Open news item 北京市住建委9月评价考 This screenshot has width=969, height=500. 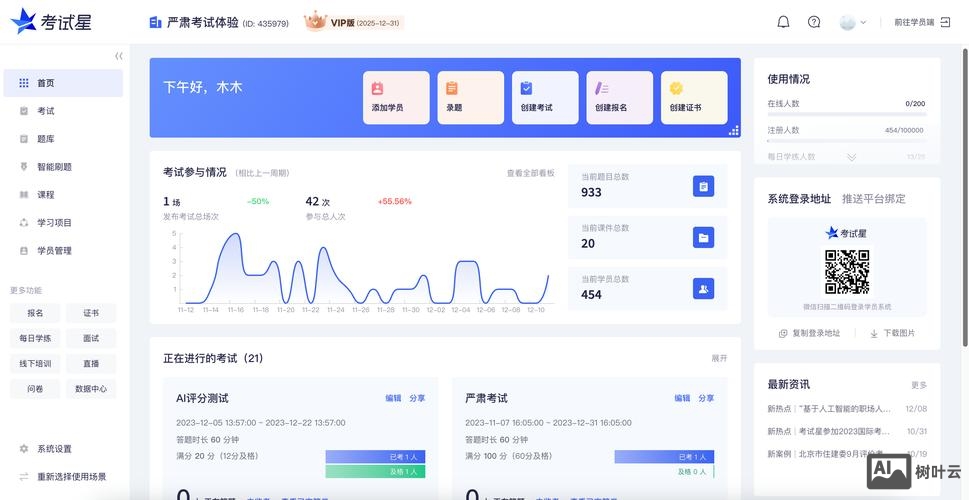tap(847, 454)
